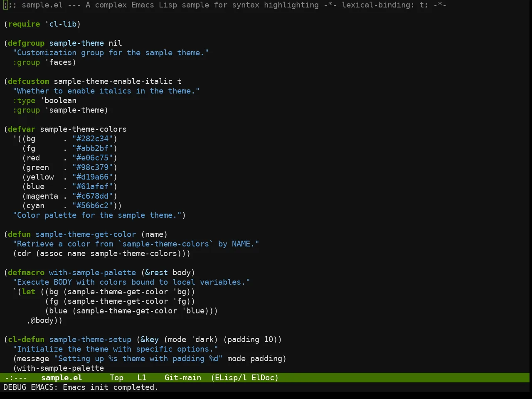Click the '&key' keyword
This screenshot has height=399, width=532.
[x=150, y=340]
